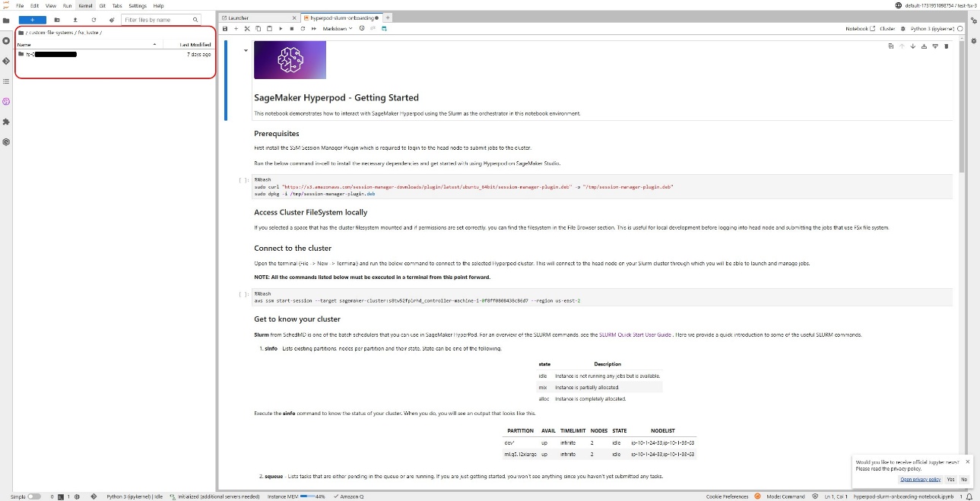Delete the cell with the trash icon
The width and height of the screenshot is (980, 501).
947,46
